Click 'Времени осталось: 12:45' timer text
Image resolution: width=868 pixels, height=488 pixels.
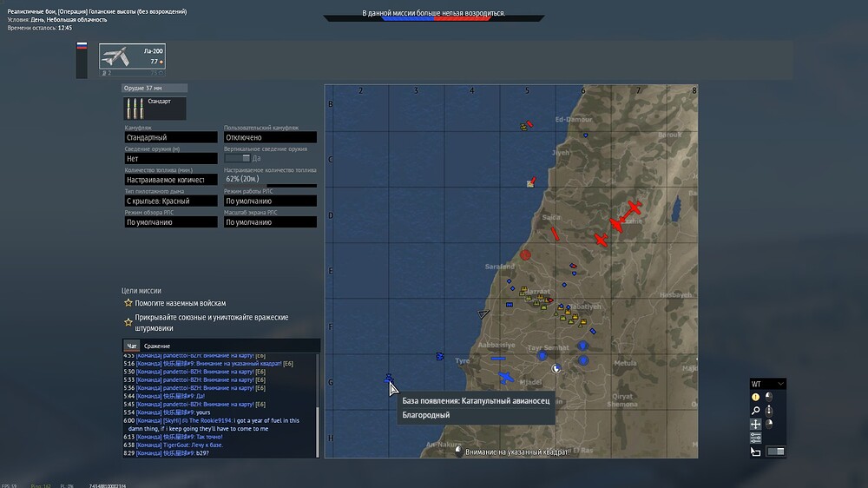[x=40, y=28]
